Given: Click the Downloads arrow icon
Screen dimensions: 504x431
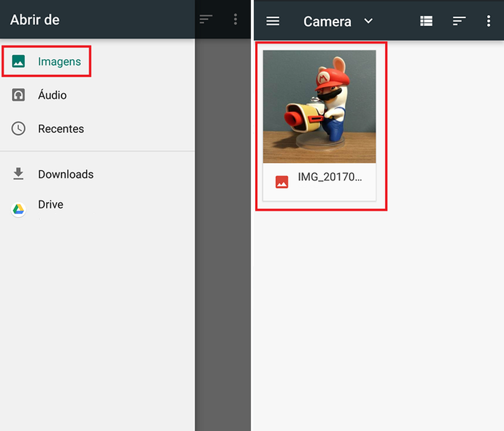Looking at the screenshot, I should (x=18, y=174).
